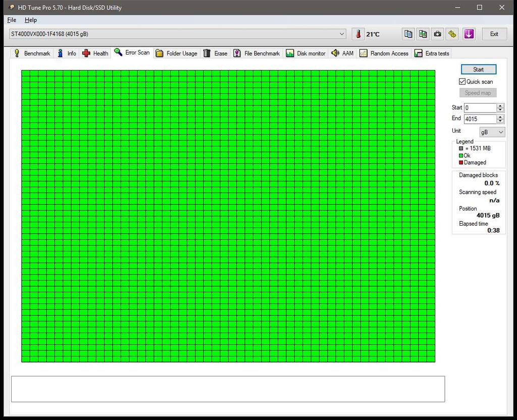
Task: Switch to the Benchmark tab
Action: (x=32, y=53)
